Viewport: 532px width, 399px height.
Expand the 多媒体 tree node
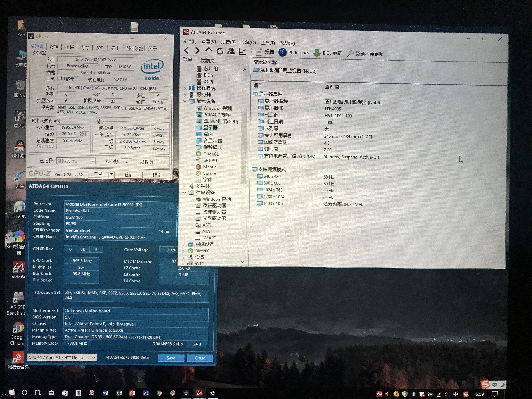click(x=184, y=186)
